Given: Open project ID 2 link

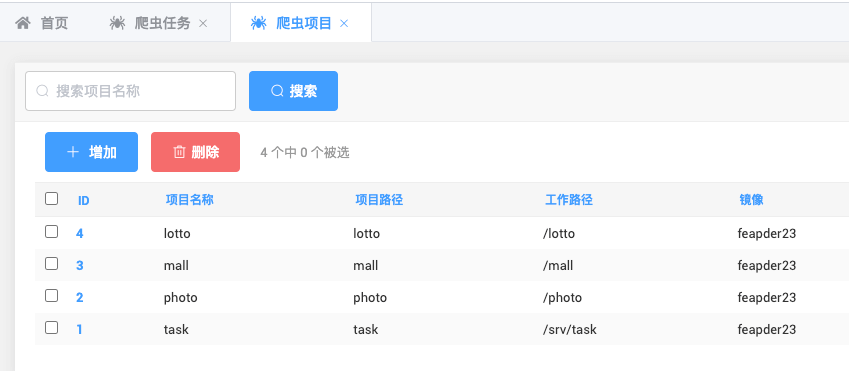Looking at the screenshot, I should [80, 297].
